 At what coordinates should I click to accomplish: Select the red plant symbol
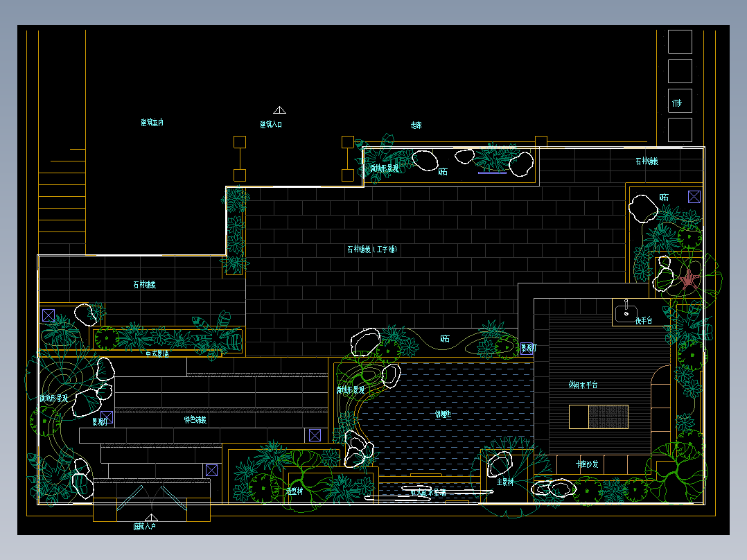(688, 280)
